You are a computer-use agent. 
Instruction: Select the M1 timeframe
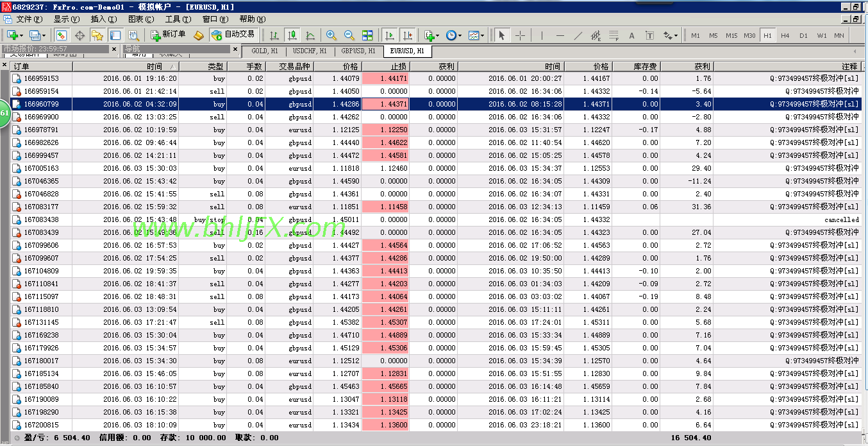[696, 35]
